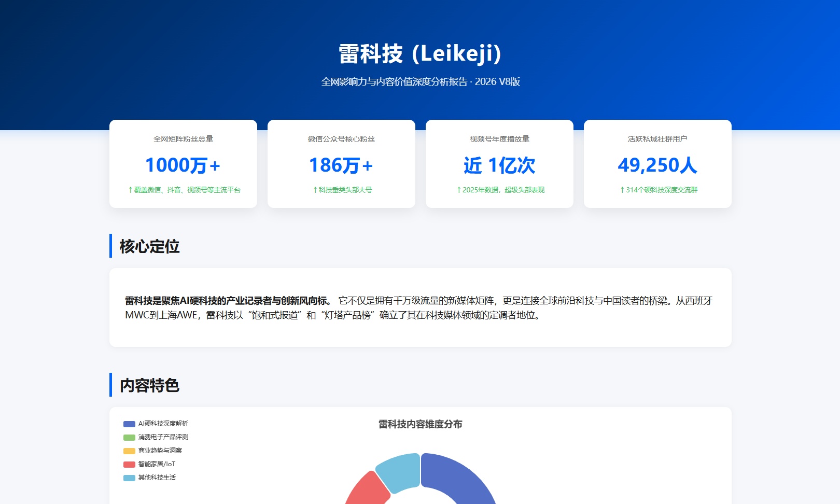
Task: Toggle the AI硬科技深度解析 legend item
Action: (156, 424)
